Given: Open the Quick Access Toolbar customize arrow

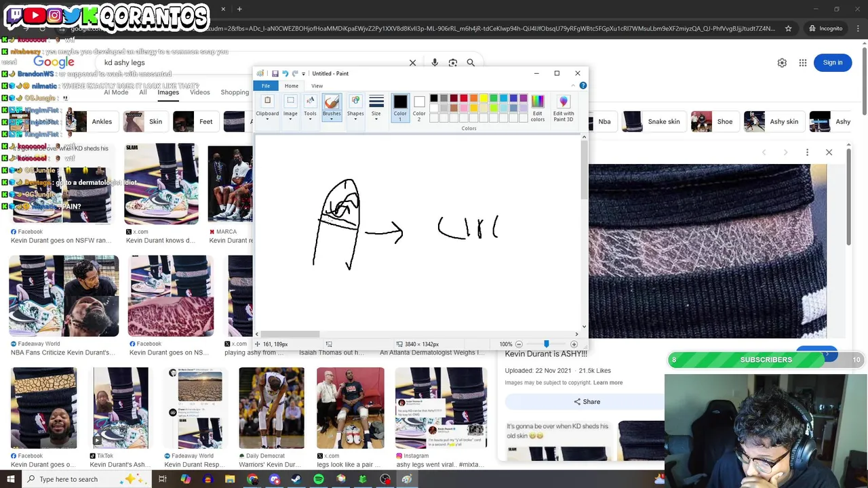Looking at the screenshot, I should click(303, 73).
